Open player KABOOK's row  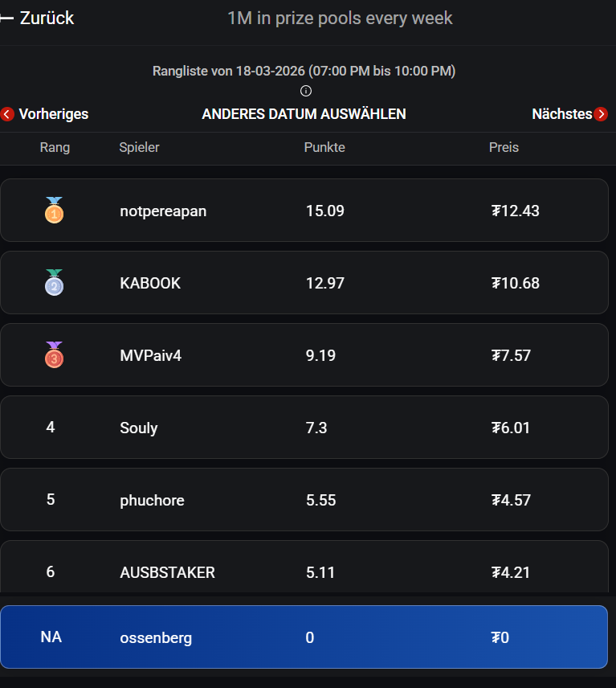coord(304,283)
